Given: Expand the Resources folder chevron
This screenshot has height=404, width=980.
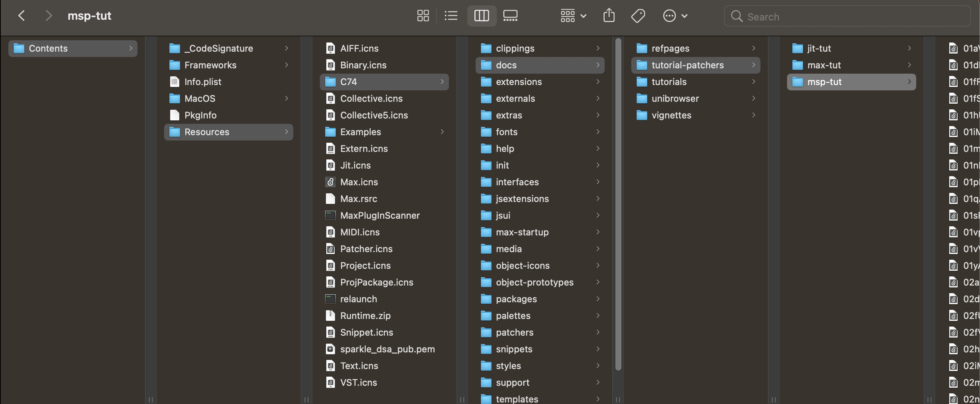Looking at the screenshot, I should 286,132.
